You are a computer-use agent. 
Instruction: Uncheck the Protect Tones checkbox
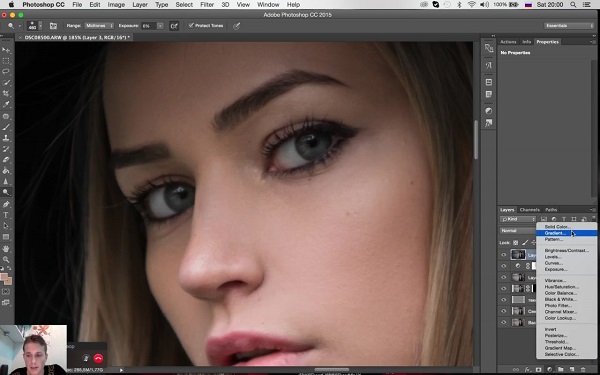click(191, 26)
